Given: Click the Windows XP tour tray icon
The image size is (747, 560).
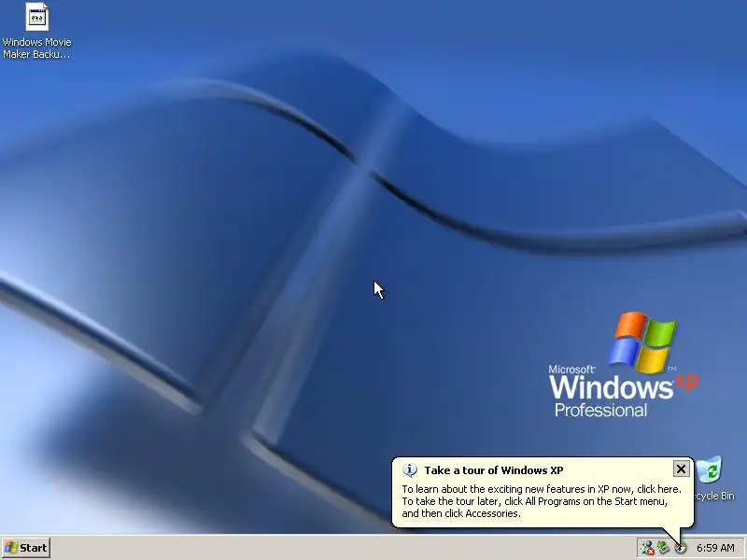Looking at the screenshot, I should pyautogui.click(x=680, y=548).
